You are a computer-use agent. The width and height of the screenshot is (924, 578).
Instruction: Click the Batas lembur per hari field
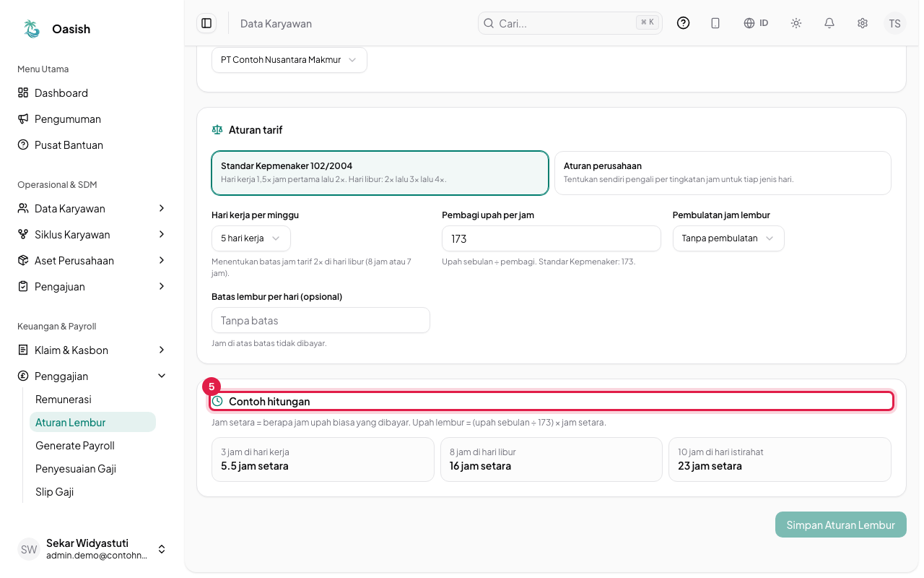[321, 320]
